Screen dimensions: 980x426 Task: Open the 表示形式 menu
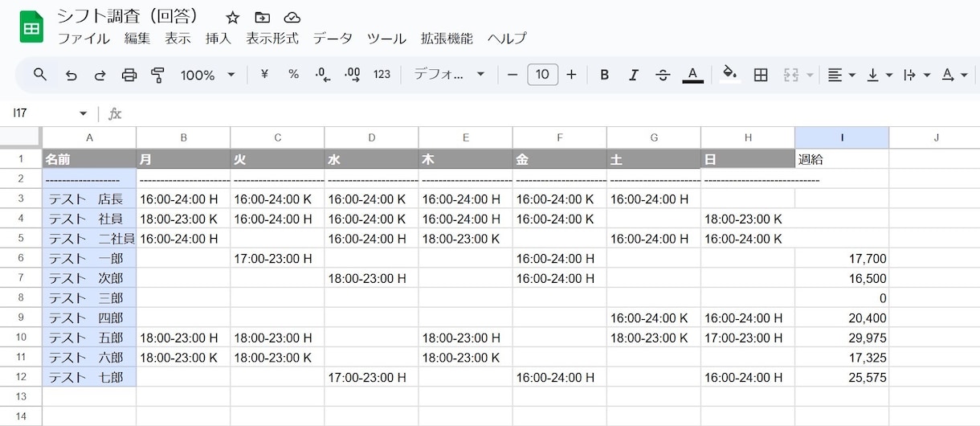pos(272,38)
